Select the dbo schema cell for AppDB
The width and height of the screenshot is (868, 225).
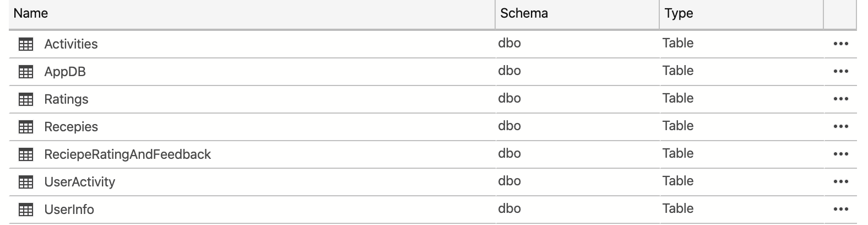(509, 71)
